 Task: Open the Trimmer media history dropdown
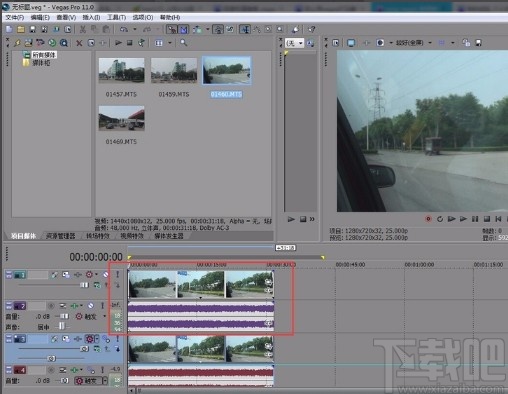(x=300, y=43)
